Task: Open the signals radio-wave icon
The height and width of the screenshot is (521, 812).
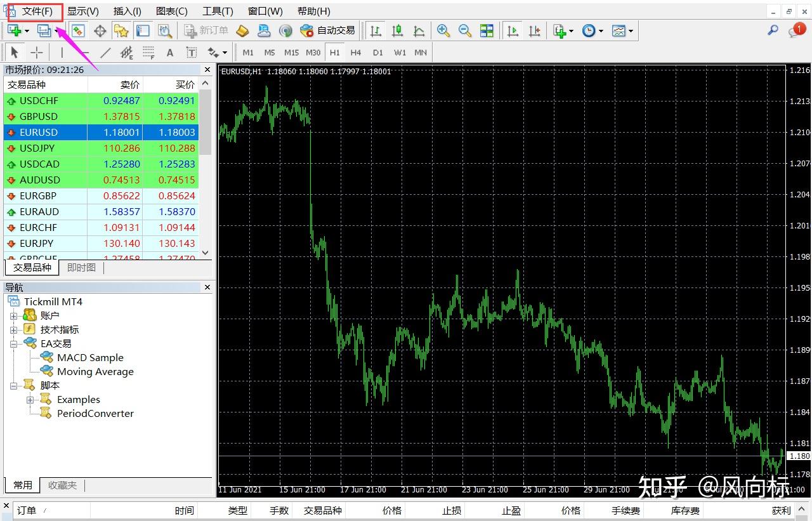Action: click(285, 30)
